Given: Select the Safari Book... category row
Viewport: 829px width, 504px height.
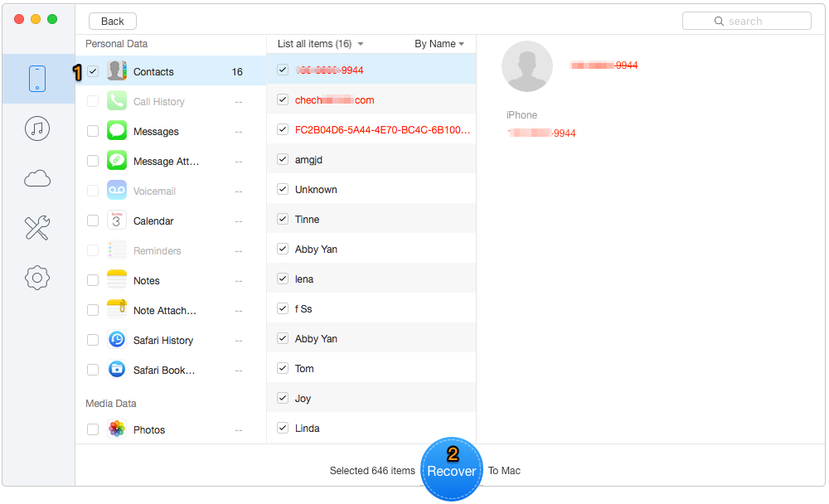Looking at the screenshot, I should [x=171, y=370].
